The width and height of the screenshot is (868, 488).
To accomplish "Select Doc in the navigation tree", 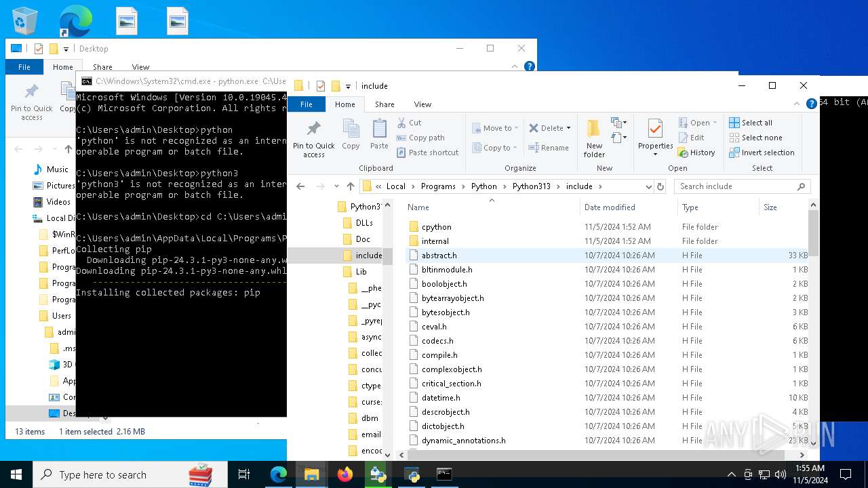I will (363, 239).
